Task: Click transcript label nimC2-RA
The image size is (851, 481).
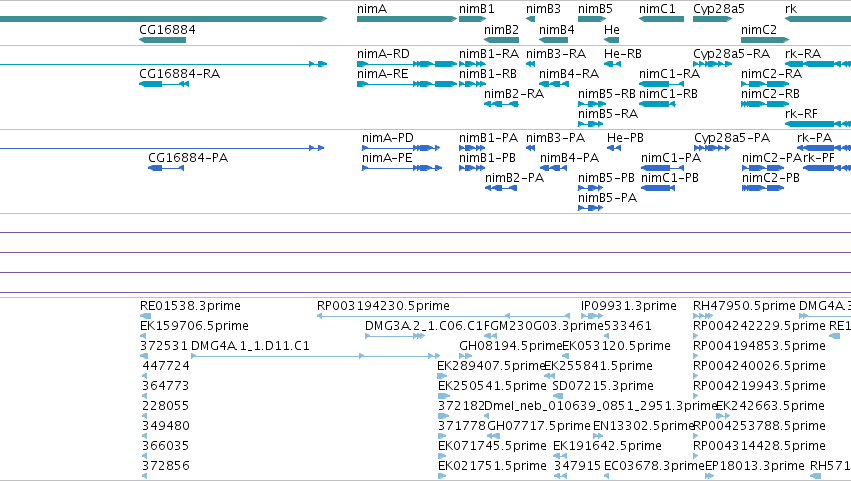Action: (771, 74)
